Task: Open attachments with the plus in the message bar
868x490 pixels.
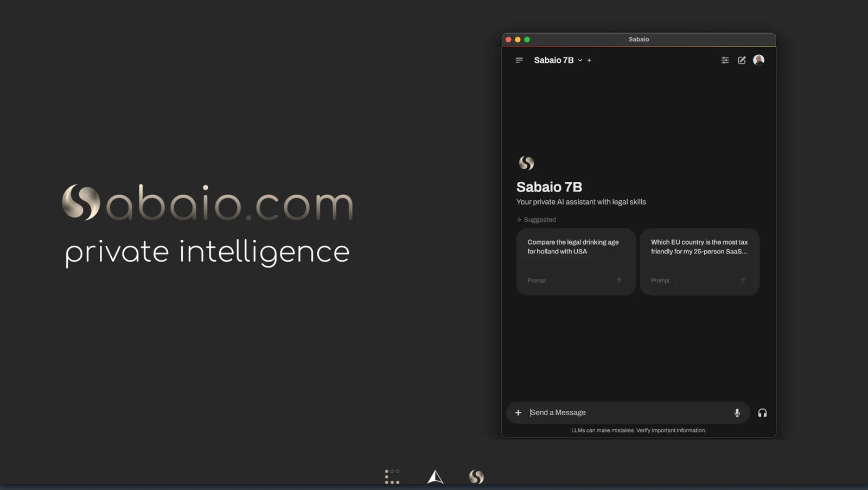Action: tap(518, 413)
